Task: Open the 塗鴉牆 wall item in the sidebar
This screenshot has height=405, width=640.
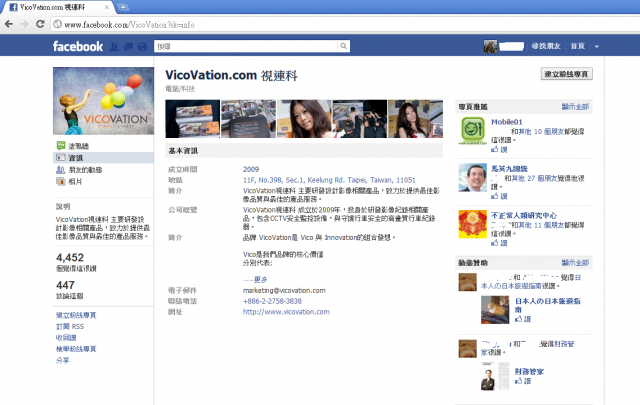Action: point(78,146)
